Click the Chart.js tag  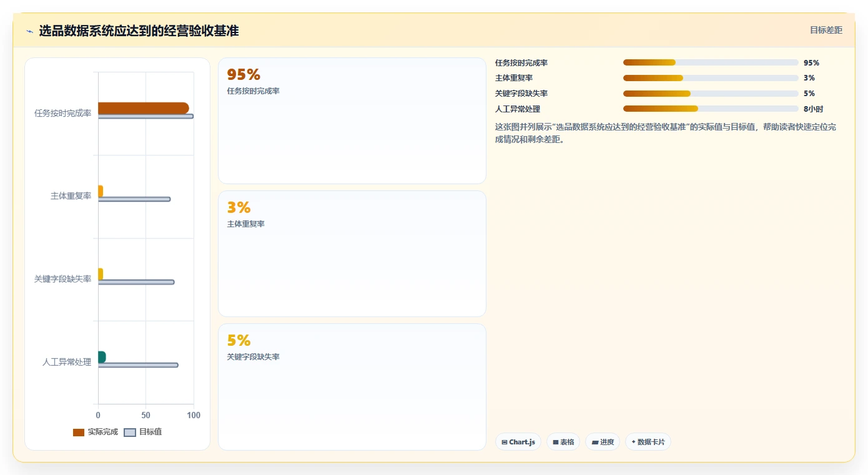point(518,442)
